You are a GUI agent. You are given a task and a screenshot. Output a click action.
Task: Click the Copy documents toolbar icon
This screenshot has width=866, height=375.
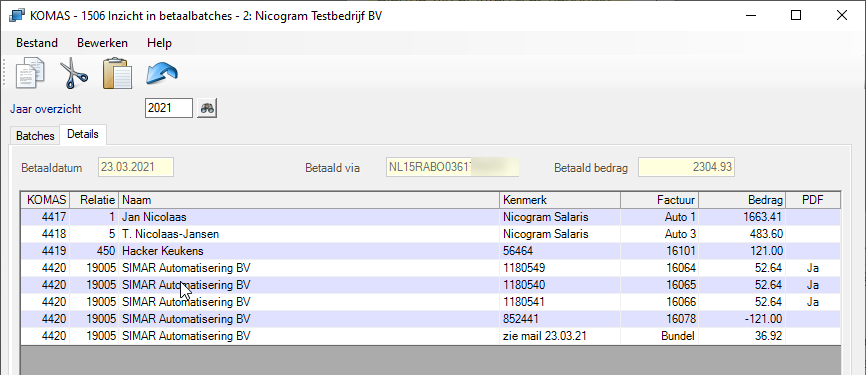point(30,73)
